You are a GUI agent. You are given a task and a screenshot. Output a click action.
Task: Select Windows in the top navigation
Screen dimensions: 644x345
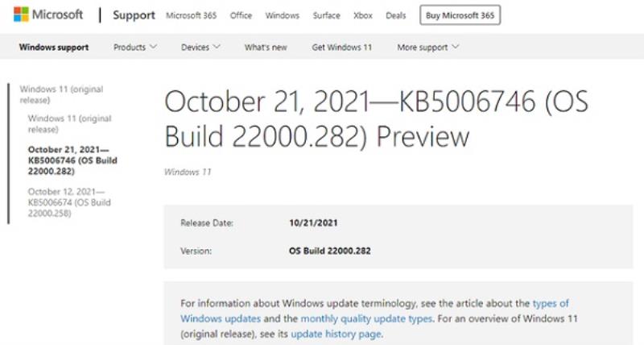(x=283, y=15)
